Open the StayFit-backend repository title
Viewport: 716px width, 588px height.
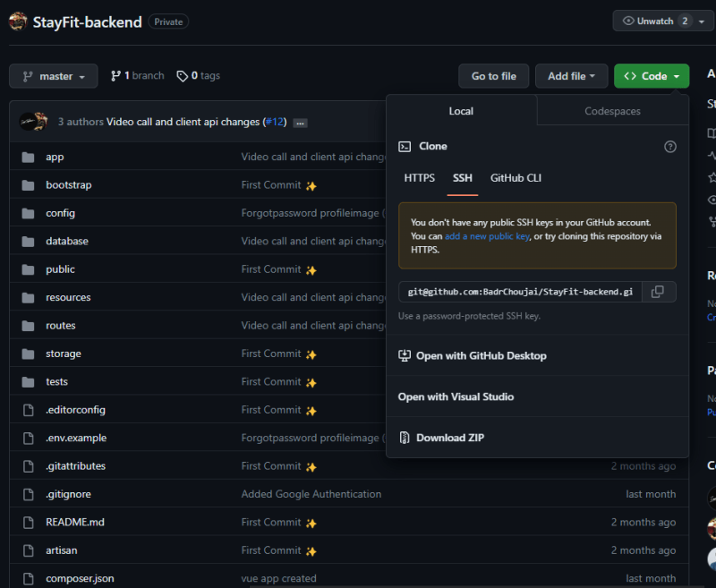(87, 21)
